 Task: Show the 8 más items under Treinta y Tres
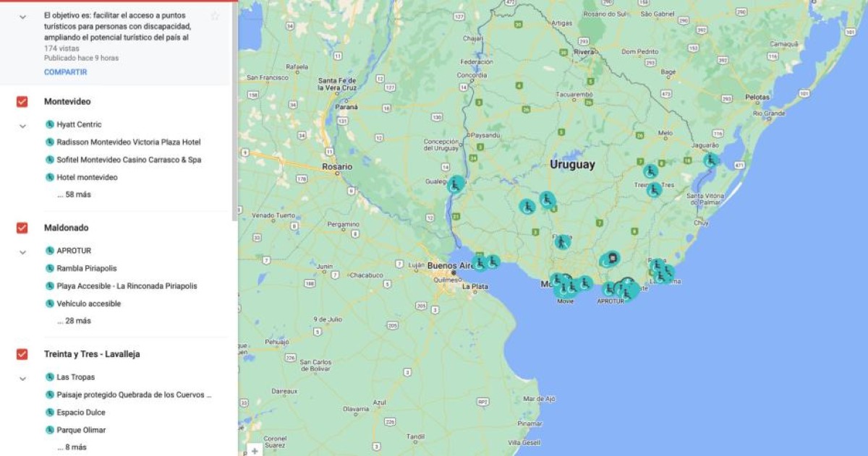pyautogui.click(x=72, y=447)
